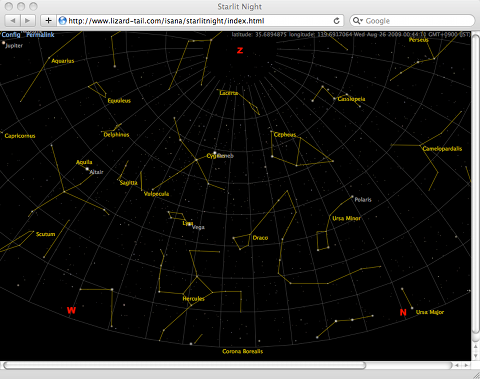Select the Vega star in Lyra
The width and height of the screenshot is (480, 379).
coord(190,225)
